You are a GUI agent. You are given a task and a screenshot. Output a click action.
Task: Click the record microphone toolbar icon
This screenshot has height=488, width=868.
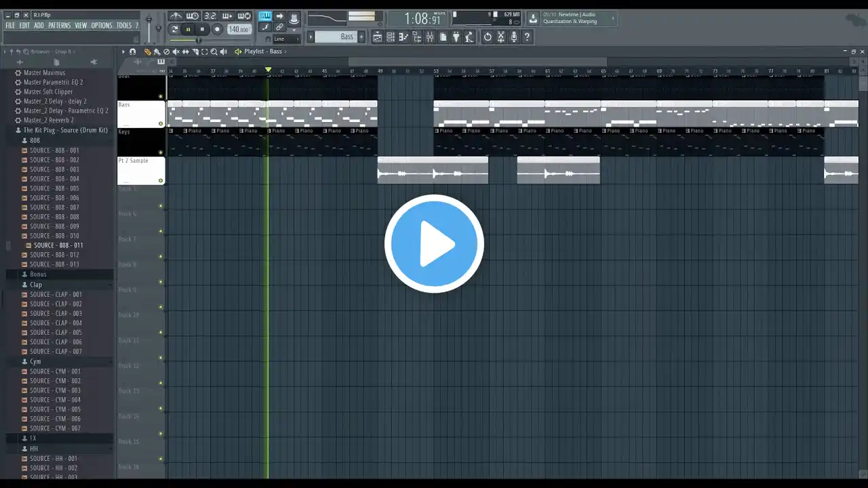(x=514, y=37)
